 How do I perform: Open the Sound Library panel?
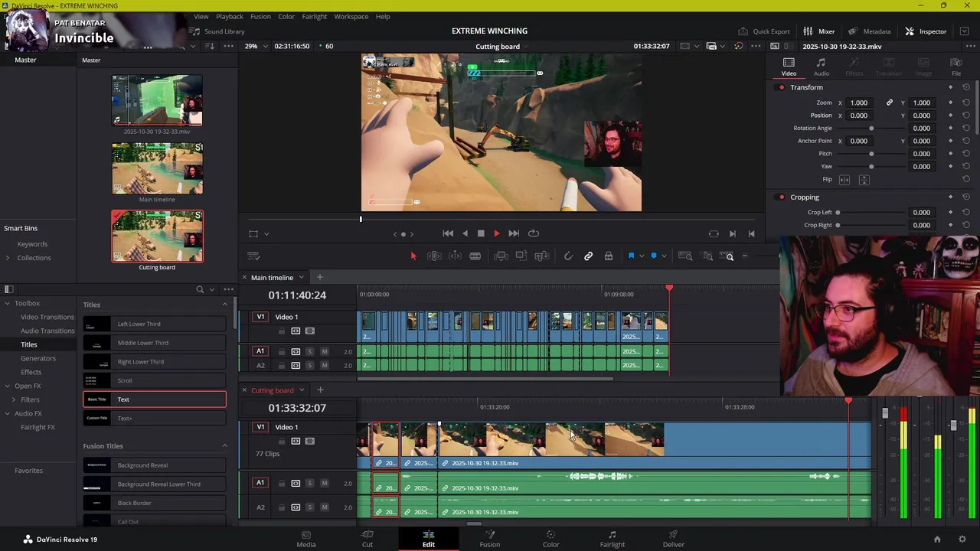click(217, 31)
